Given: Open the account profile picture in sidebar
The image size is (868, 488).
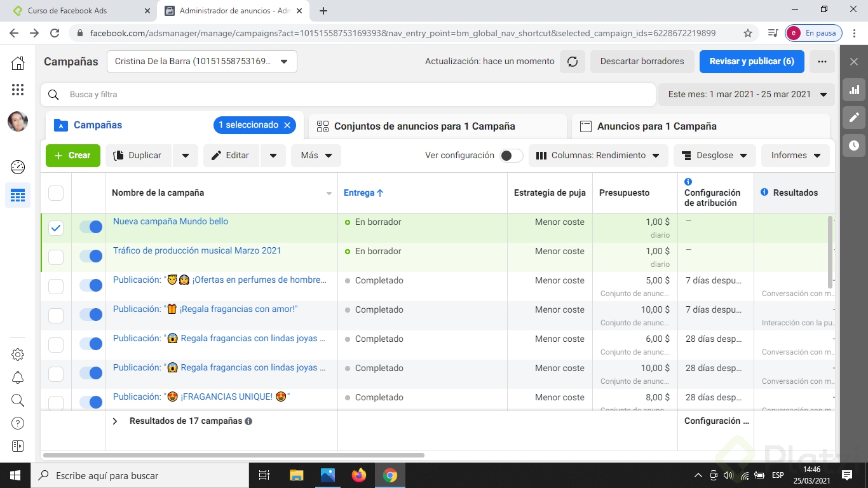Looking at the screenshot, I should coord(18,121).
